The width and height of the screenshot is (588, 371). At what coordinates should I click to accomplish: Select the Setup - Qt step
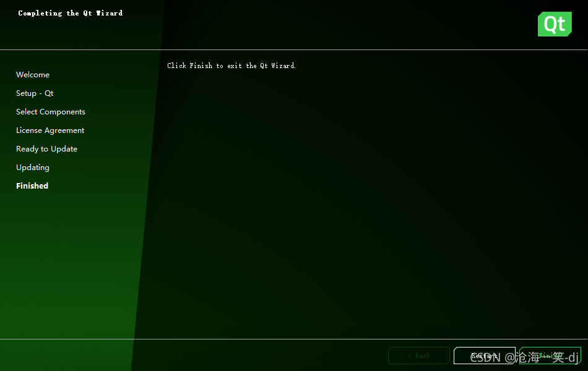[35, 93]
